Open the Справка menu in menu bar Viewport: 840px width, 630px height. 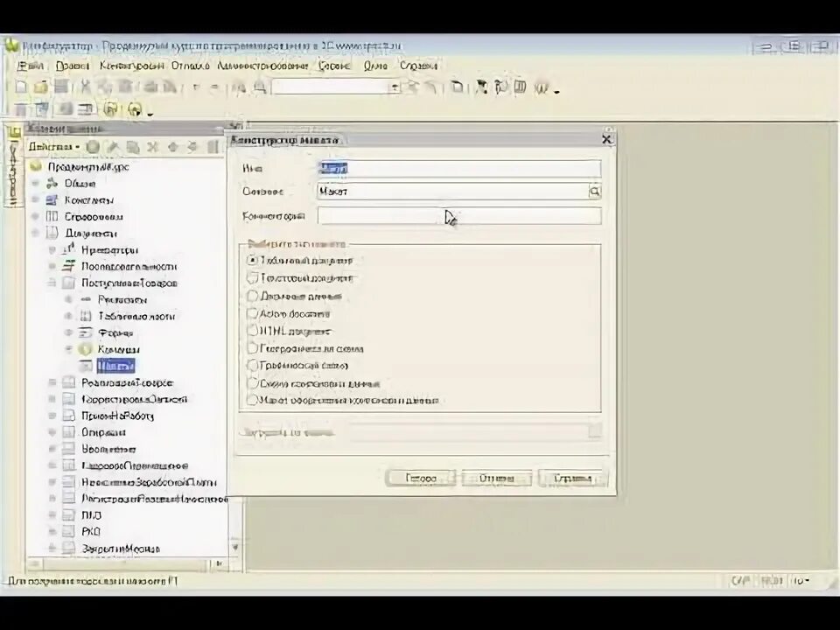pos(418,66)
